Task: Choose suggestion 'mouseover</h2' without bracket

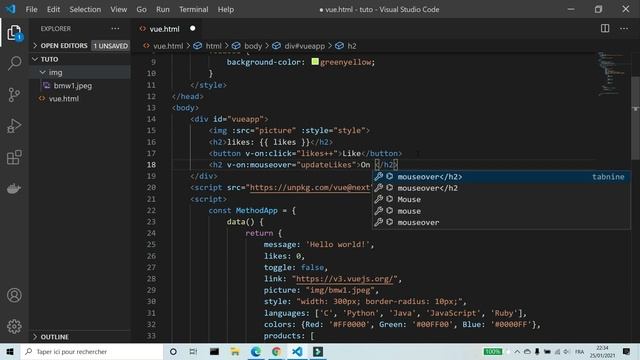Action: 501,188
